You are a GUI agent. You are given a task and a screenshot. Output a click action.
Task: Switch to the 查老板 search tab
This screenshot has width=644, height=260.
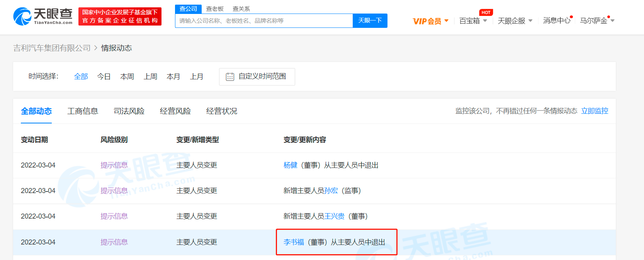215,9
